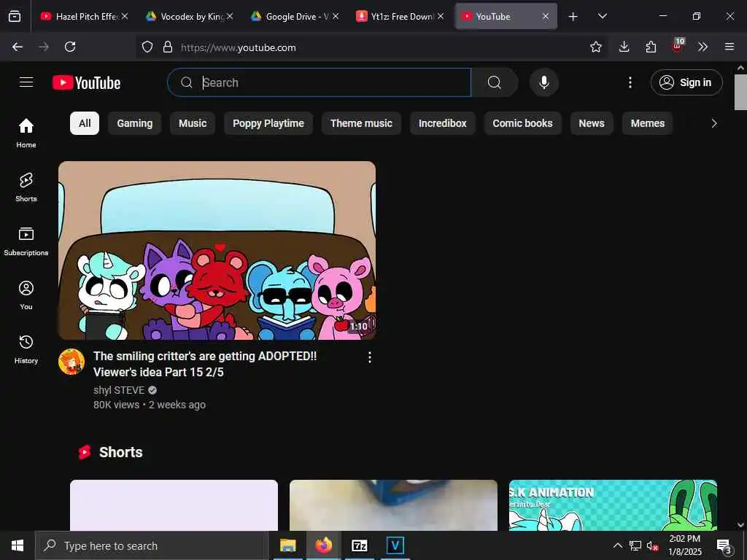Reload the current page

coord(70,47)
